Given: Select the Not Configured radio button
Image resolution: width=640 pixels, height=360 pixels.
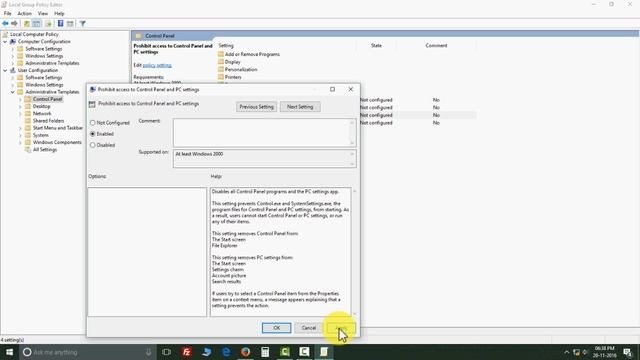Looking at the screenshot, I should [x=93, y=122].
